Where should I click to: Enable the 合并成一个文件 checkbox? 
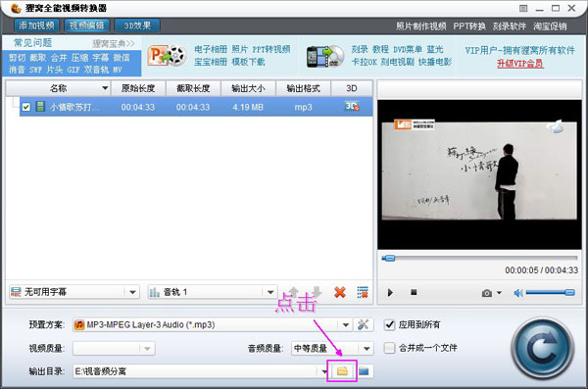click(390, 348)
